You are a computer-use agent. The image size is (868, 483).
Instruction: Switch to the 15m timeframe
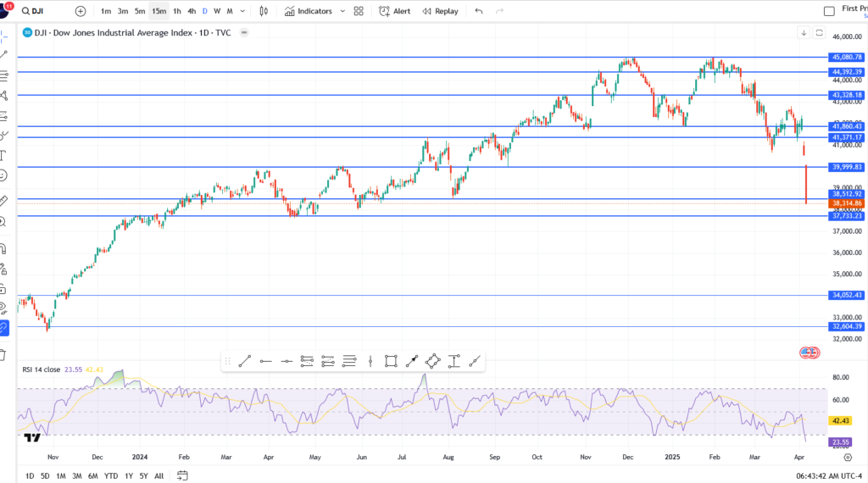click(159, 11)
